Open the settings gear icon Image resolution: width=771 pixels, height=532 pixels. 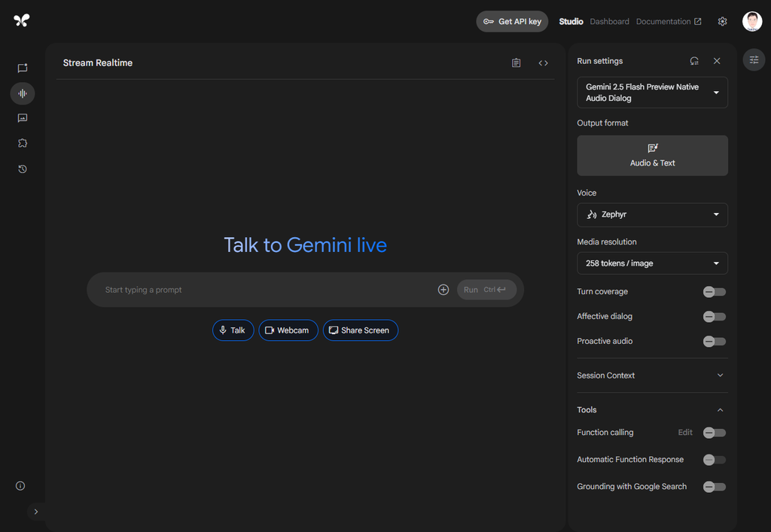click(722, 22)
